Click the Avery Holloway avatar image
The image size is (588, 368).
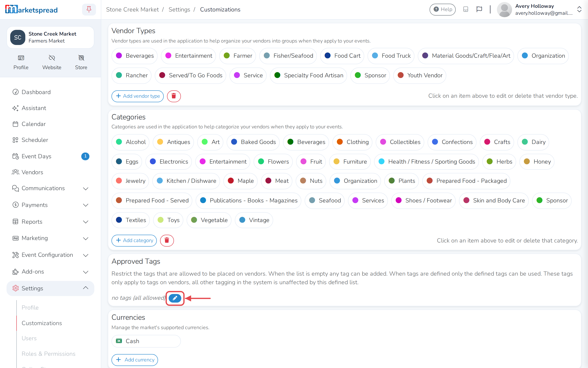[504, 9]
